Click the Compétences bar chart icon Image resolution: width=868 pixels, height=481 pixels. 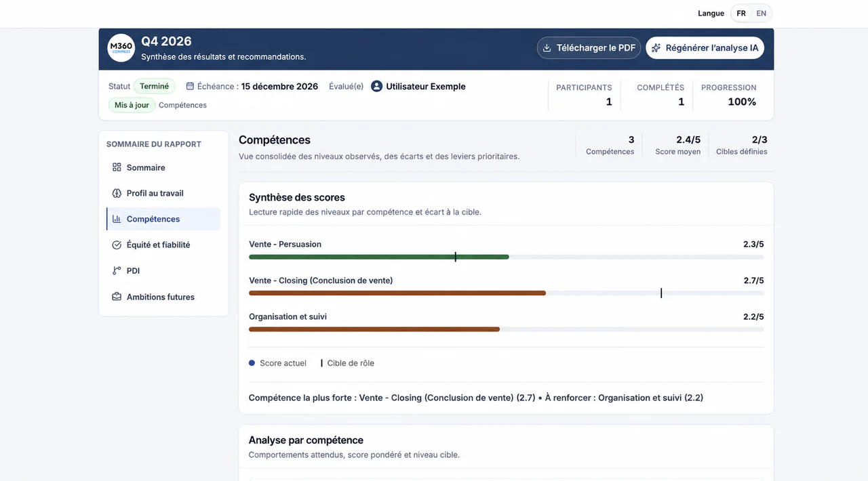tap(117, 219)
